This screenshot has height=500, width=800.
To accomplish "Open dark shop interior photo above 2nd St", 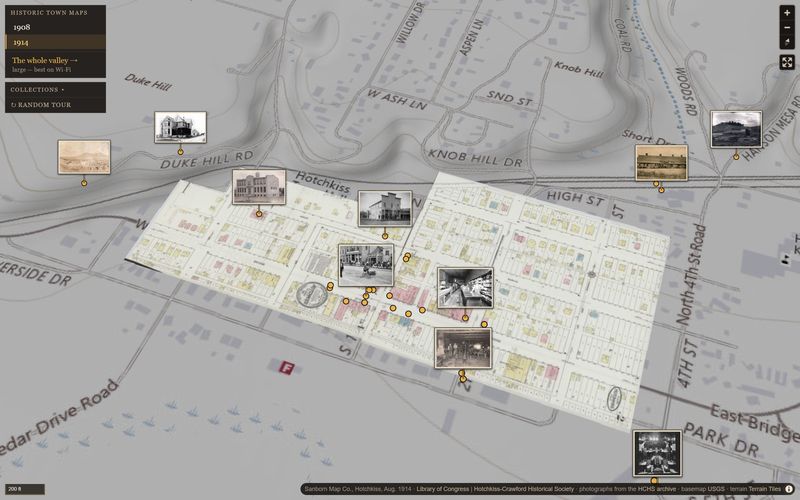I will click(463, 348).
